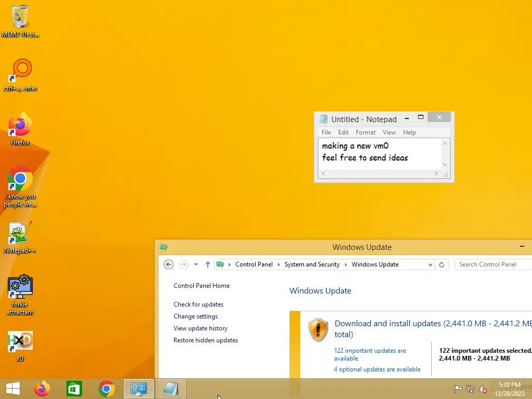
Task: Launch Chrome from the taskbar
Action: point(106,389)
